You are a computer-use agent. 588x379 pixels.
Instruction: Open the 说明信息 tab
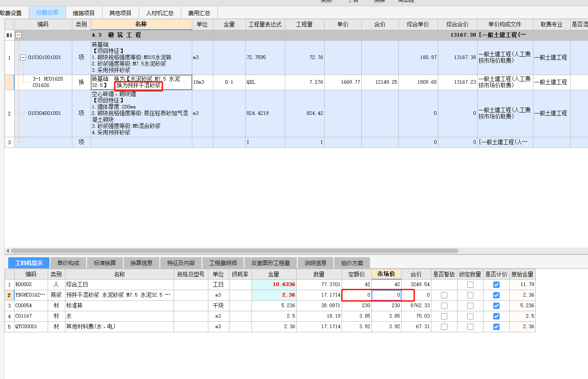[316, 263]
